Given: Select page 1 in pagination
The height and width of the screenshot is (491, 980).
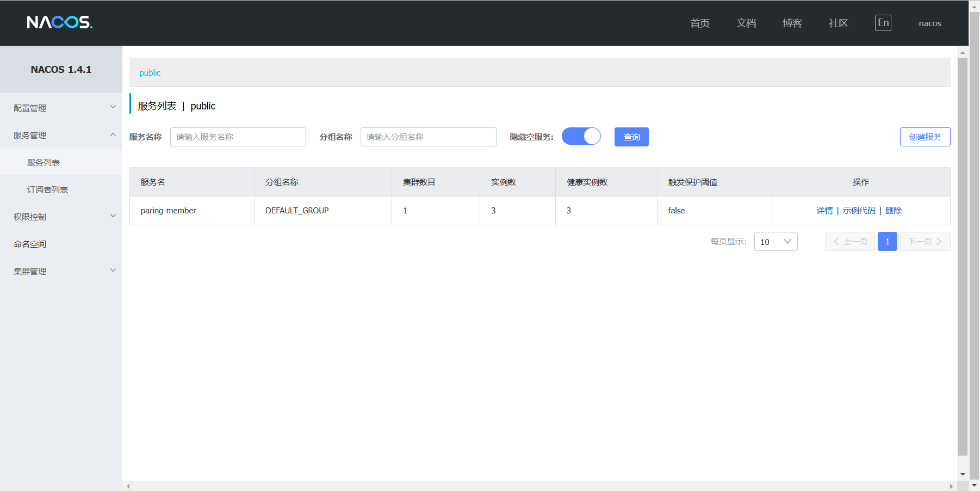Looking at the screenshot, I should pyautogui.click(x=888, y=242).
